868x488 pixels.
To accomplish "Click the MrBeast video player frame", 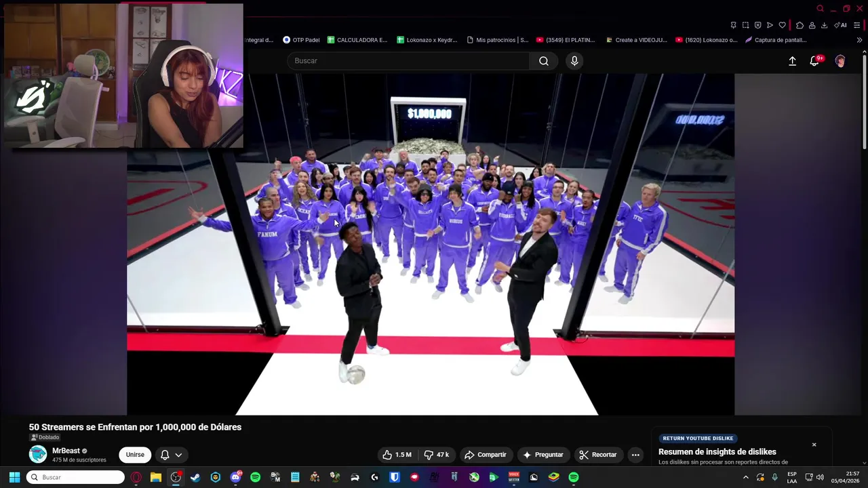I will (430, 244).
